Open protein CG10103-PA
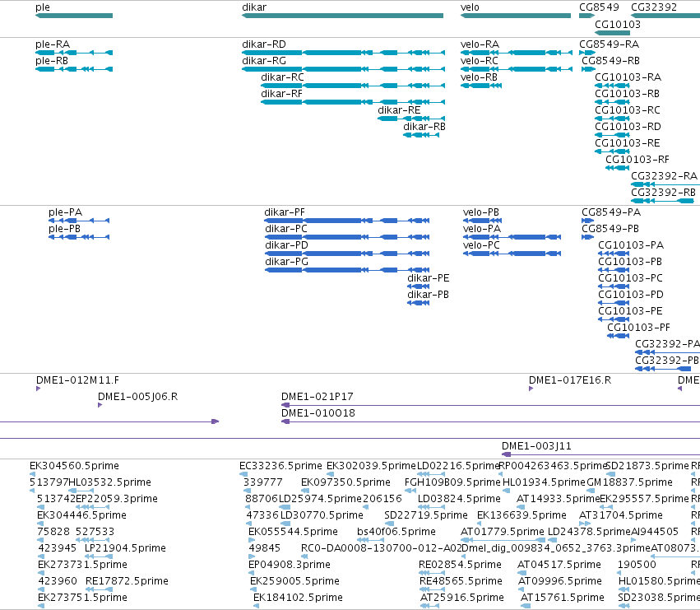Image resolution: width=700 pixels, height=610 pixels. coord(631,245)
